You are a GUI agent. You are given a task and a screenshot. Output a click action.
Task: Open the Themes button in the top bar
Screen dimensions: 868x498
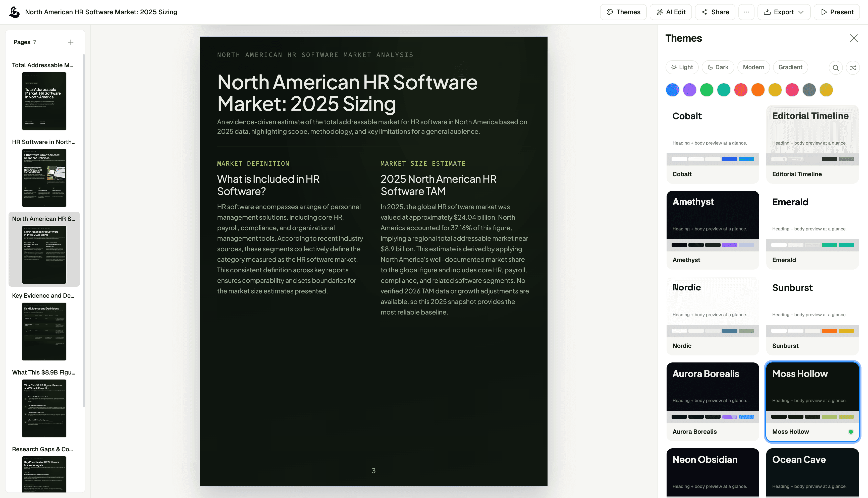623,12
